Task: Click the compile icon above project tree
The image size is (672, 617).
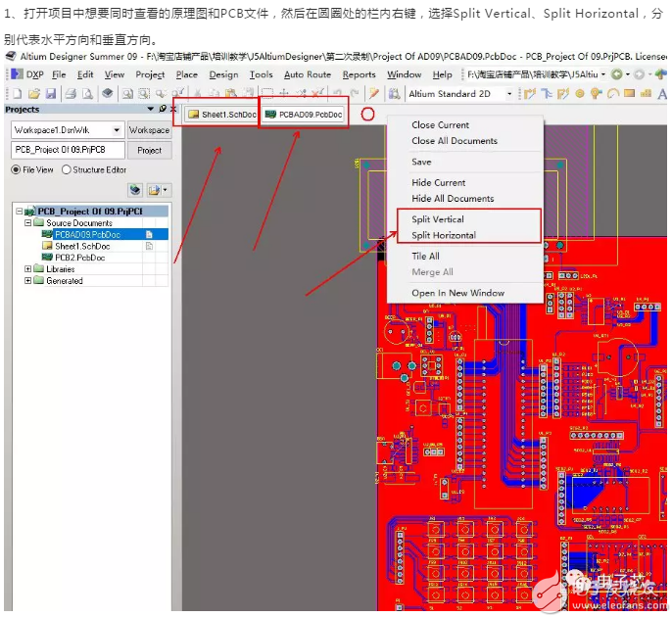Action: tap(135, 190)
